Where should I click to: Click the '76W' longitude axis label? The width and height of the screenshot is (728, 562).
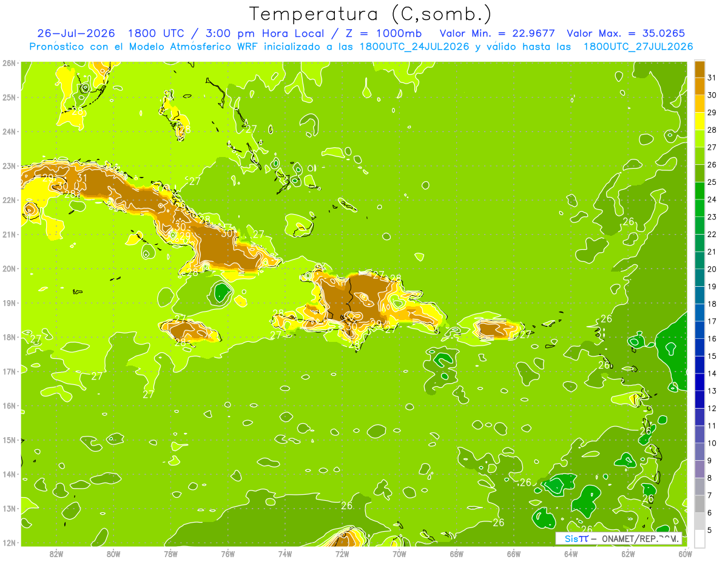tap(227, 554)
